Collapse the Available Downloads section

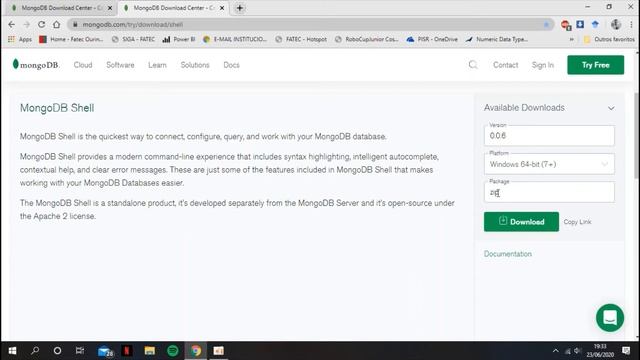pos(611,108)
